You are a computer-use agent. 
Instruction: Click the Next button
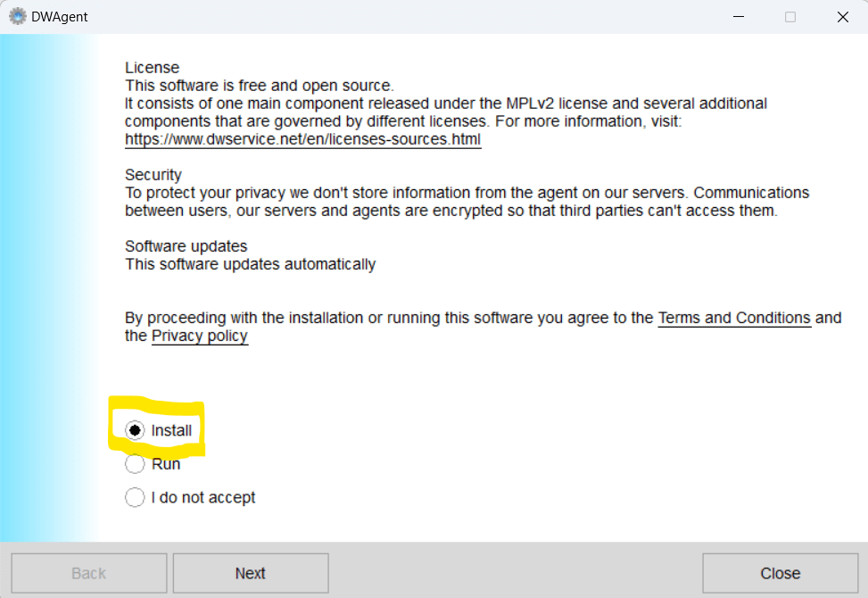click(251, 573)
